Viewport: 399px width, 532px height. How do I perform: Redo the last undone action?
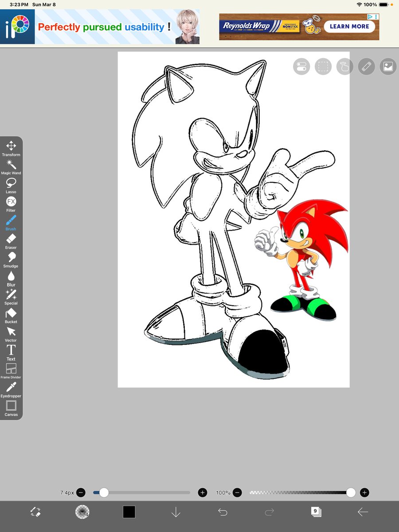pos(269,512)
